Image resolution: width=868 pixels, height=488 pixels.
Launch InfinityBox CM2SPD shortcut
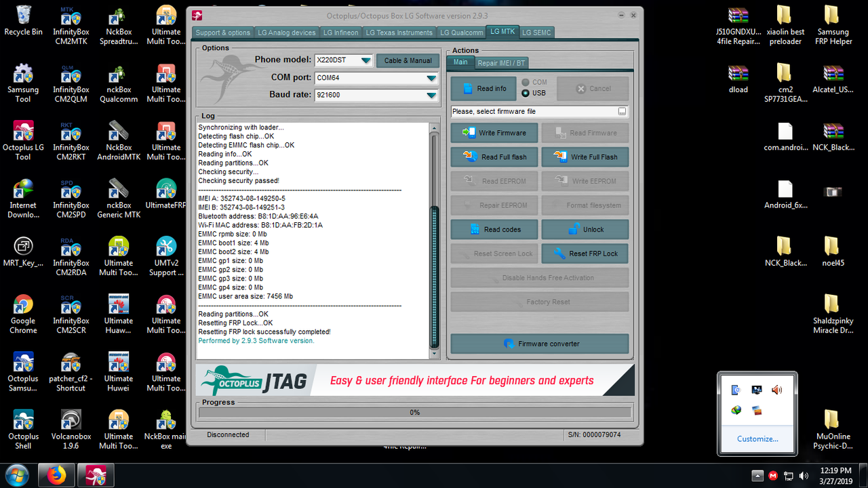coord(71,199)
